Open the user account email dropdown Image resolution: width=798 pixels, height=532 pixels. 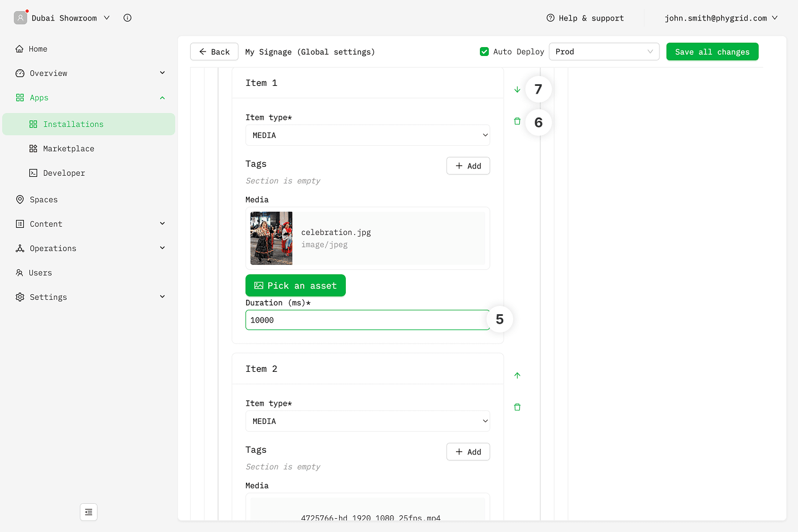[x=720, y=18]
